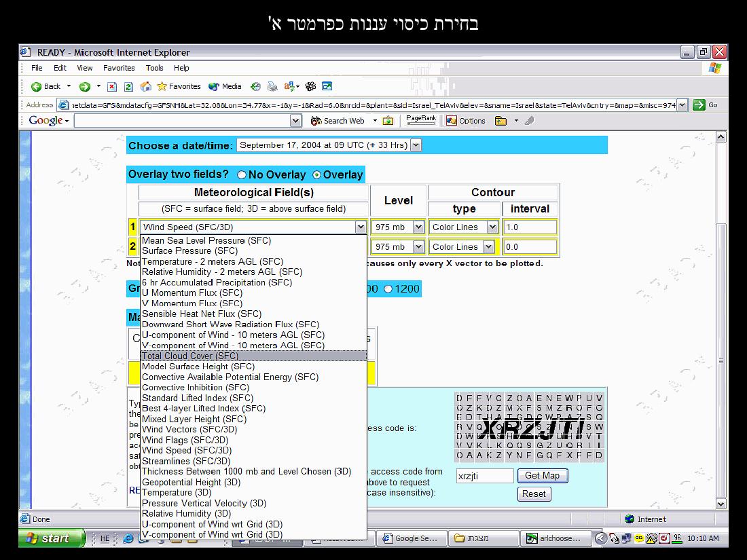
Task: Select Mean Sea Level Pressure (SFC) option
Action: pos(253,240)
